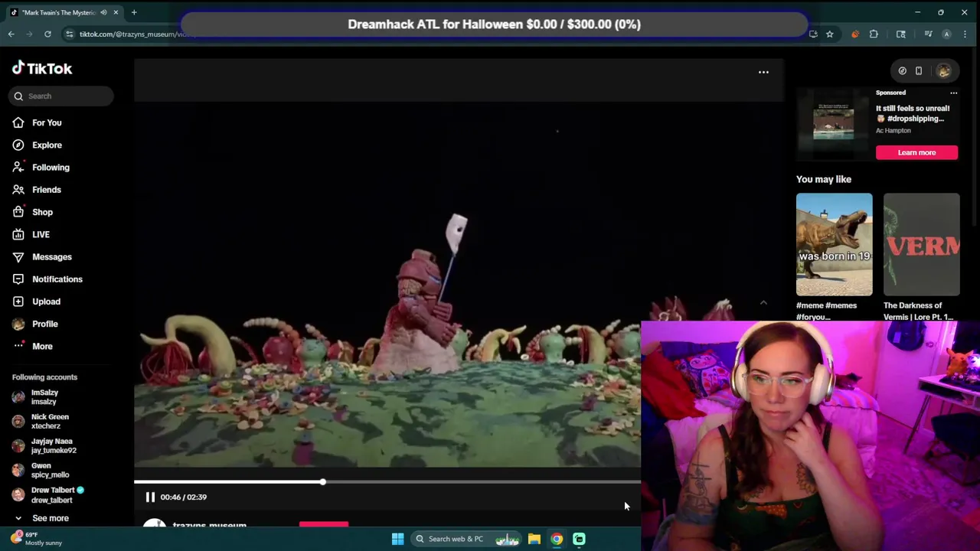This screenshot has width=980, height=551.
Task: Open the profile avatar menu in the header
Action: (x=943, y=70)
